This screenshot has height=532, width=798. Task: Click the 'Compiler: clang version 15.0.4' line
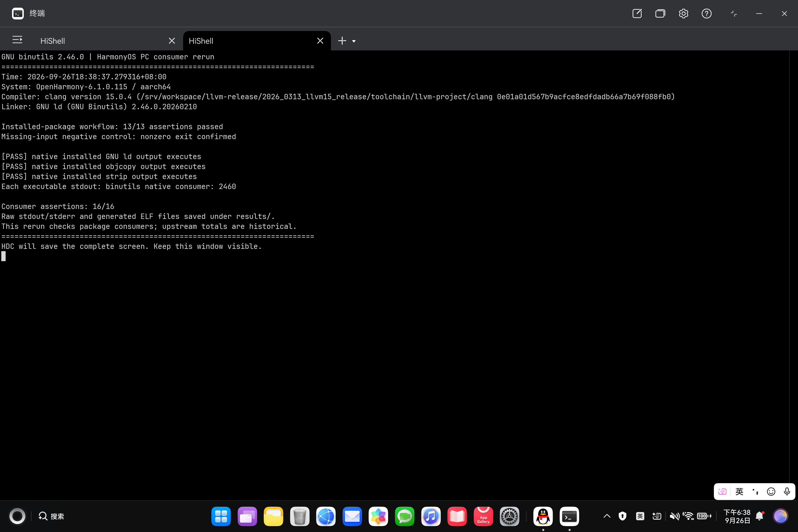(x=338, y=97)
